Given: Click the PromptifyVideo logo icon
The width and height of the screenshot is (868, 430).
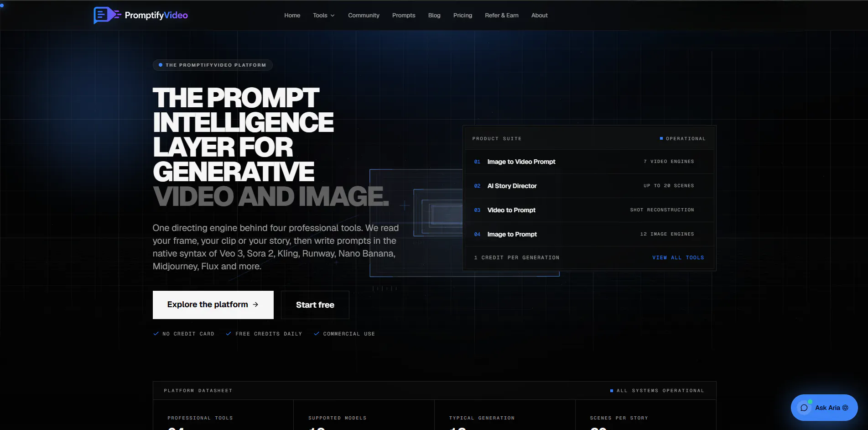Looking at the screenshot, I should (107, 15).
